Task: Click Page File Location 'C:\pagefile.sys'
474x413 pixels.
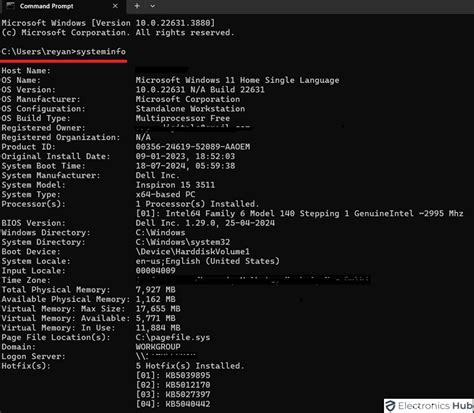Action: (173, 337)
